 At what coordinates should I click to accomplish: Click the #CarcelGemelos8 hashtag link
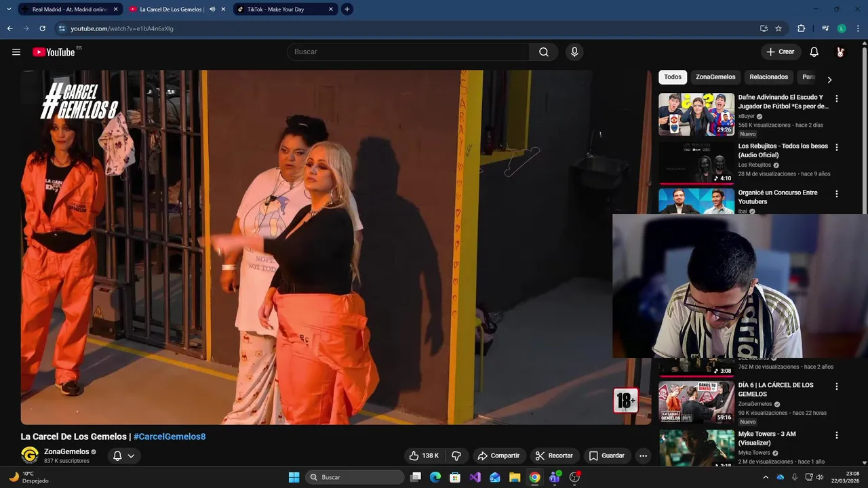coord(170,436)
